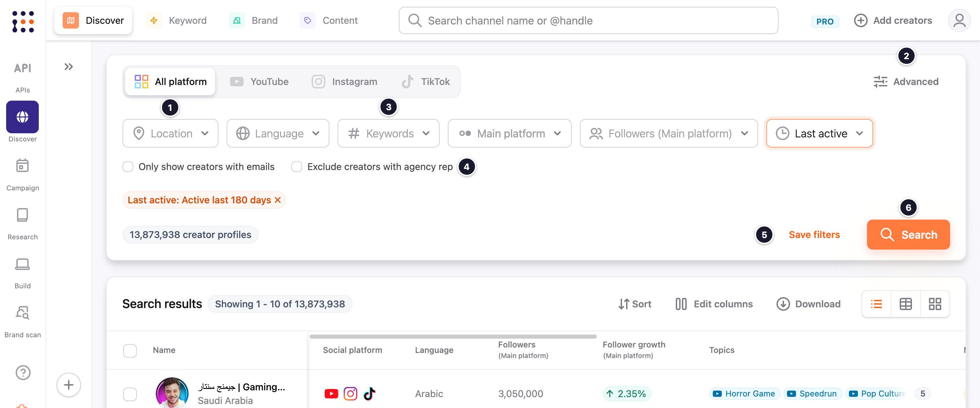Screen dimensions: 980x408
Task: Open Advanced filters sliders icon
Action: [880, 81]
